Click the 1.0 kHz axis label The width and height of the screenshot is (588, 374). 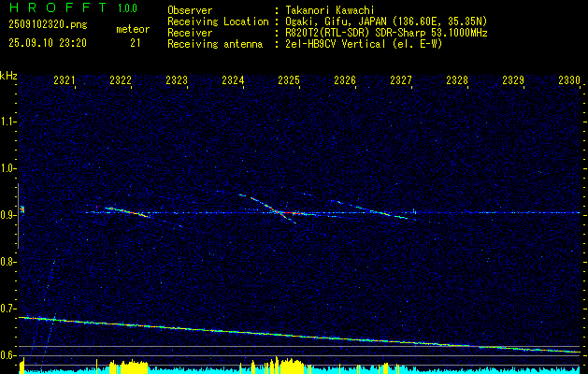pos(7,169)
